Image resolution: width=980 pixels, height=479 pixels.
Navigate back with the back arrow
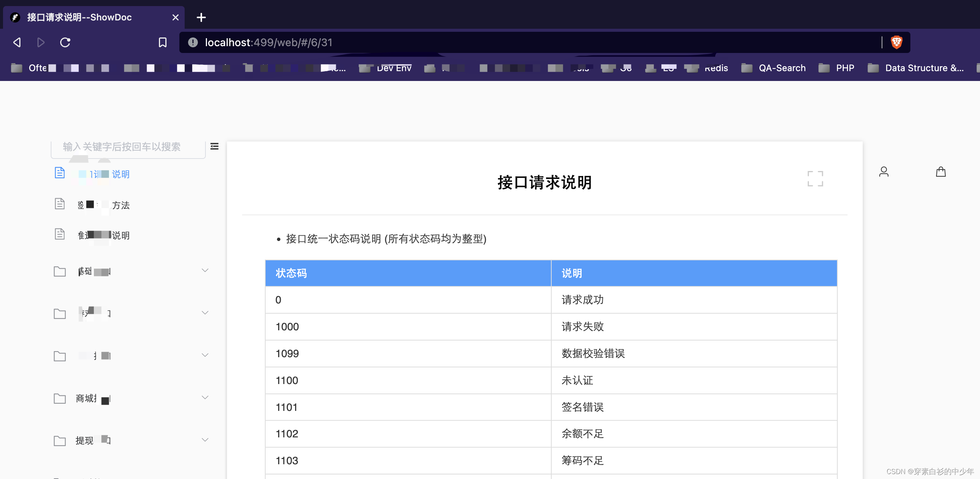coord(16,42)
